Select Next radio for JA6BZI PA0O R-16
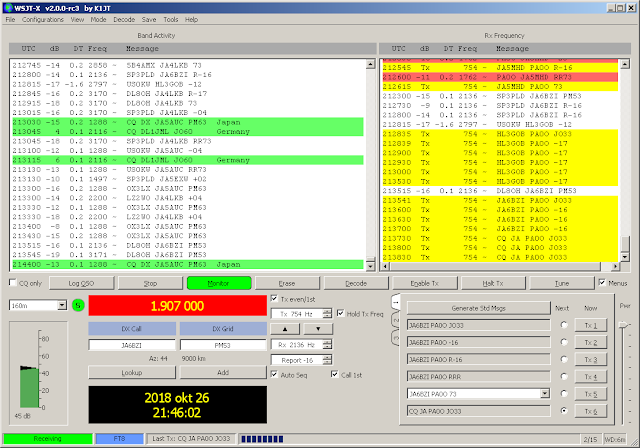This screenshot has width=640, height=448. coord(564,359)
